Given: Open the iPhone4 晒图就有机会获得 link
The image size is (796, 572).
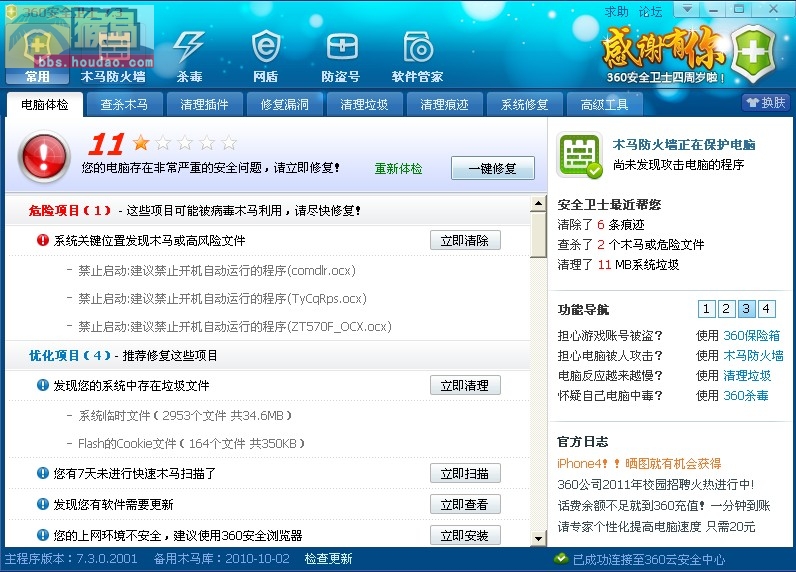Looking at the screenshot, I should coord(639,463).
